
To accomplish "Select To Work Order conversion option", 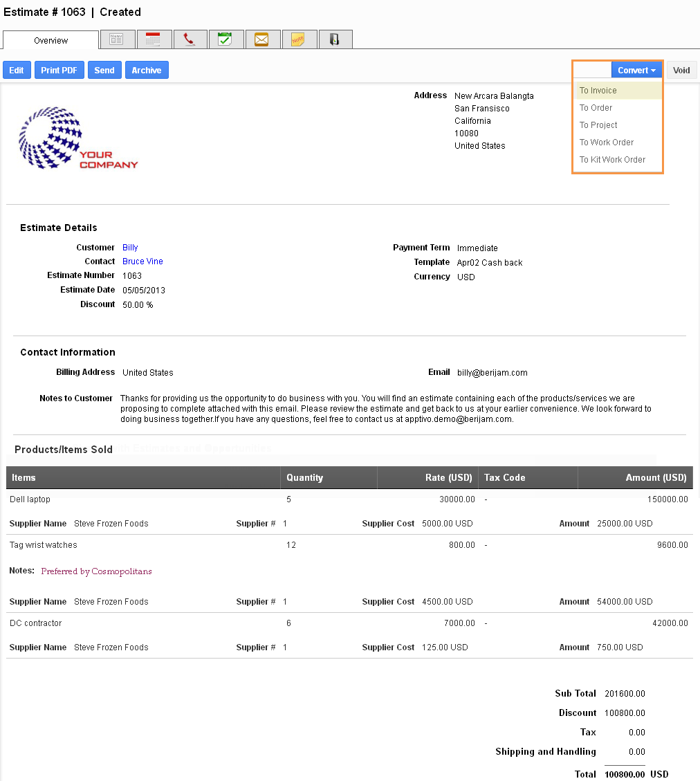I will (x=607, y=142).
